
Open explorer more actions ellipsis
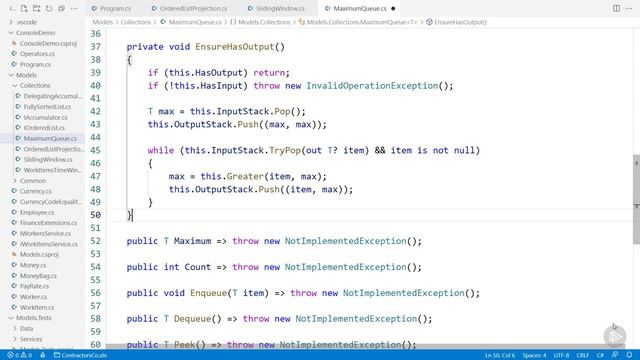click(74, 8)
